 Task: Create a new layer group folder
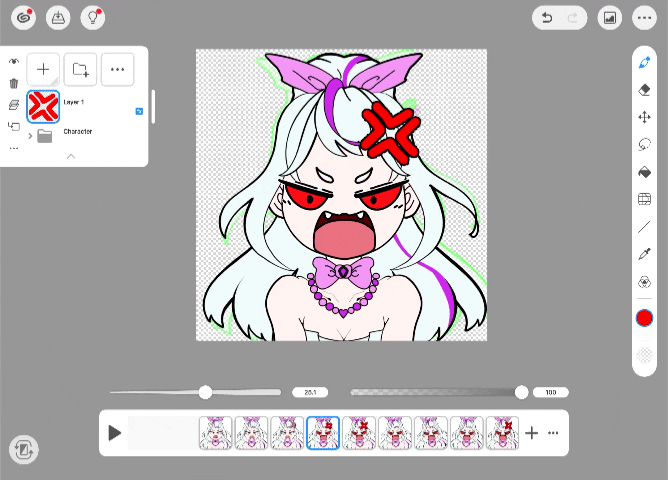[x=80, y=69]
